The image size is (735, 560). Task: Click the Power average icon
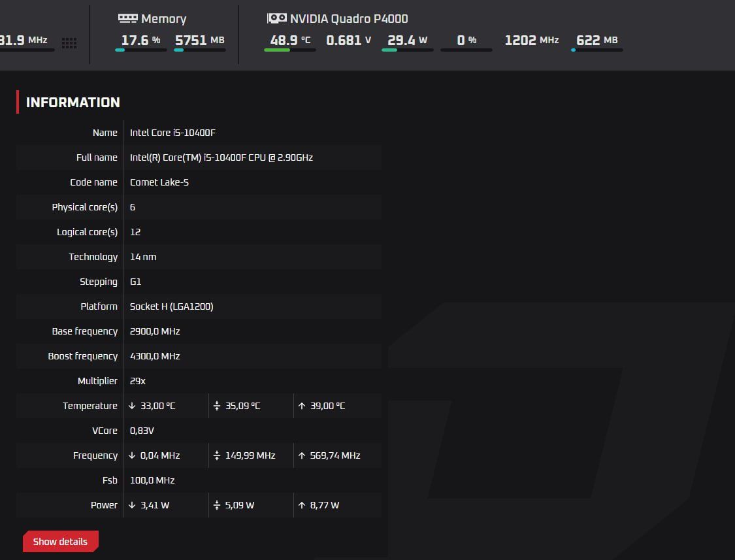pos(216,505)
